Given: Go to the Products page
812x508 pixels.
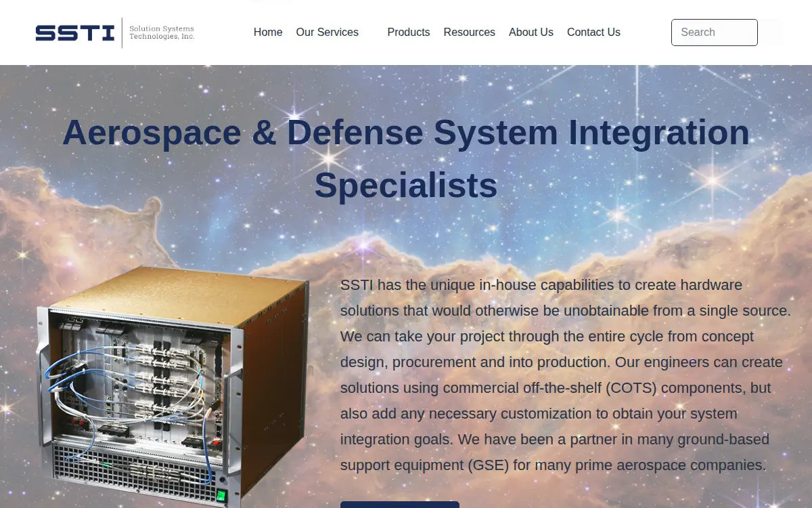Looking at the screenshot, I should (409, 33).
